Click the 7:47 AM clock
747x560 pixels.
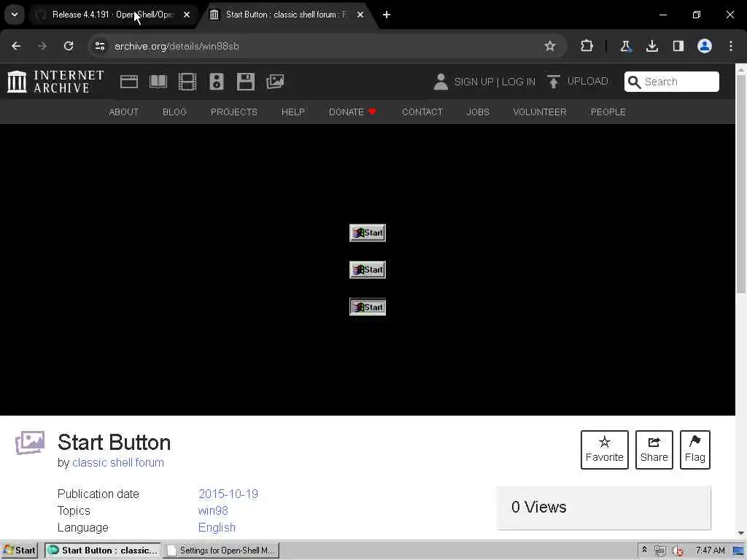coord(710,551)
